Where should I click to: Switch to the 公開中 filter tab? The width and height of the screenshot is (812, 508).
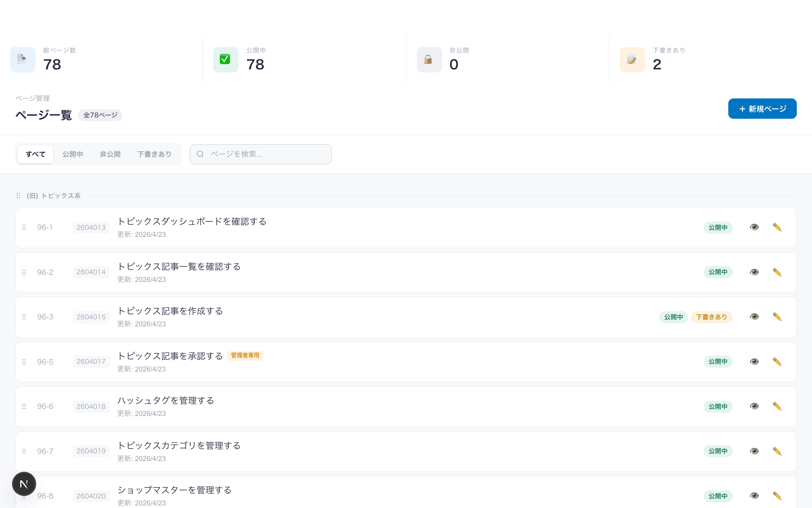[x=73, y=154]
